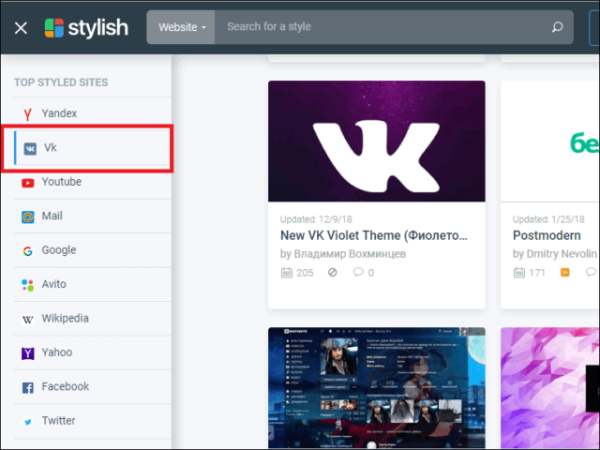The image size is (600, 450).
Task: Open the Postmodern style title
Action: click(547, 235)
